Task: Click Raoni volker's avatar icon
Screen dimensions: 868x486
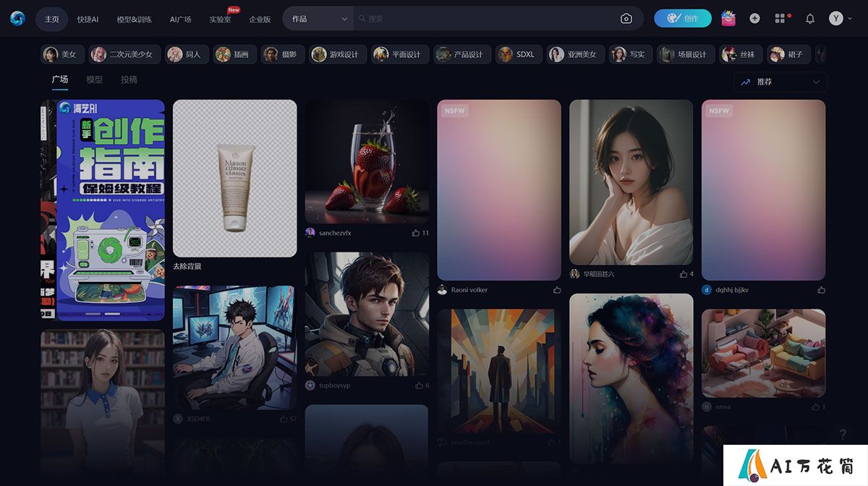Action: (x=442, y=290)
